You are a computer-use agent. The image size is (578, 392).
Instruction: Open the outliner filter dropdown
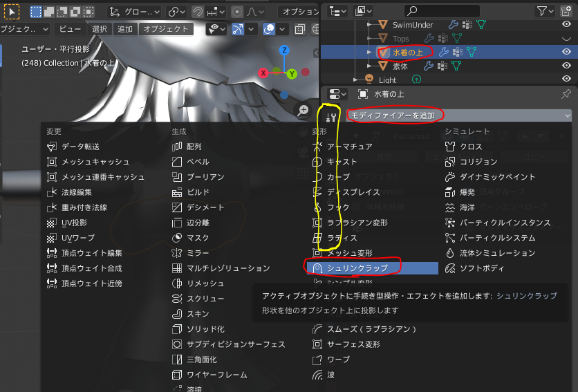coord(546,12)
